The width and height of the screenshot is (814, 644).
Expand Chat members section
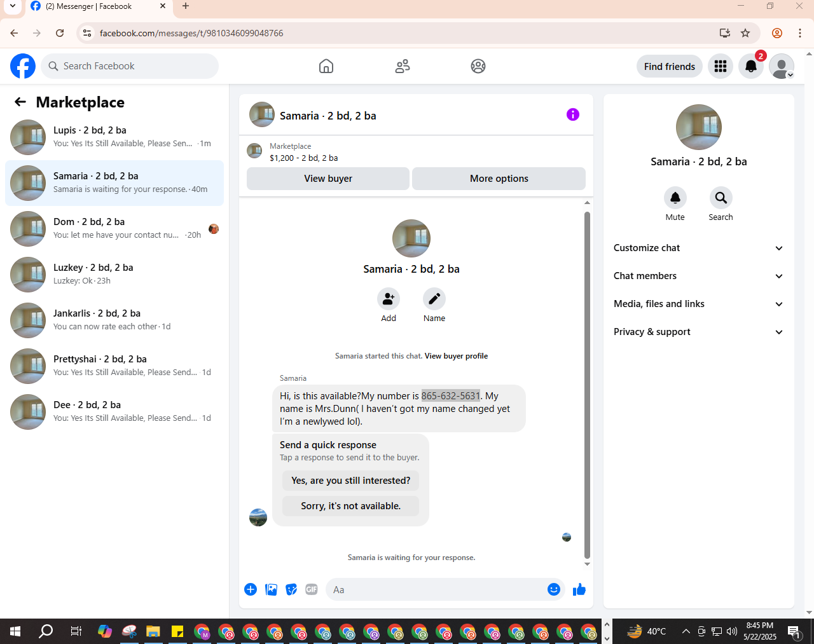click(699, 276)
